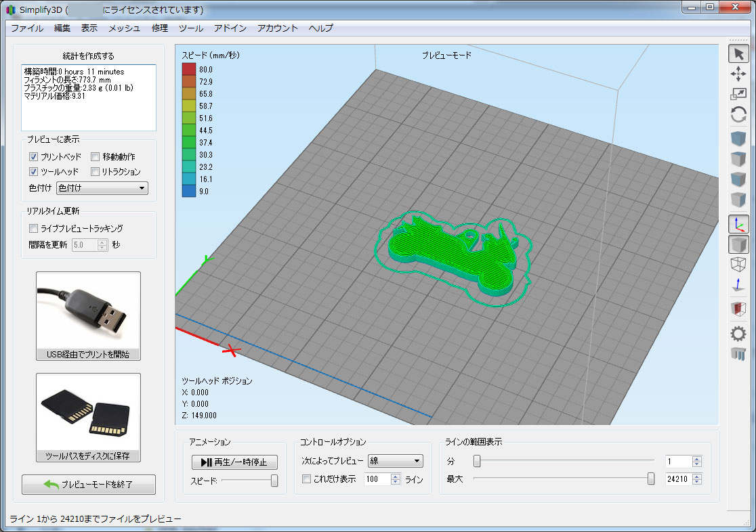Click the animation スピード slider handle
This screenshot has width=756, height=532.
coord(274,480)
